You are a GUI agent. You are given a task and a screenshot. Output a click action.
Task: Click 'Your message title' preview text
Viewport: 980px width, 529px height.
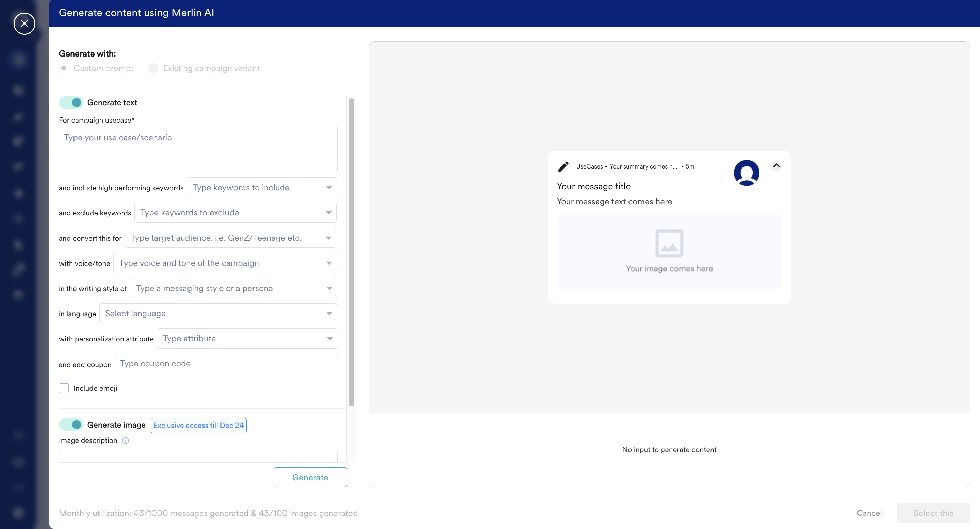pyautogui.click(x=593, y=186)
